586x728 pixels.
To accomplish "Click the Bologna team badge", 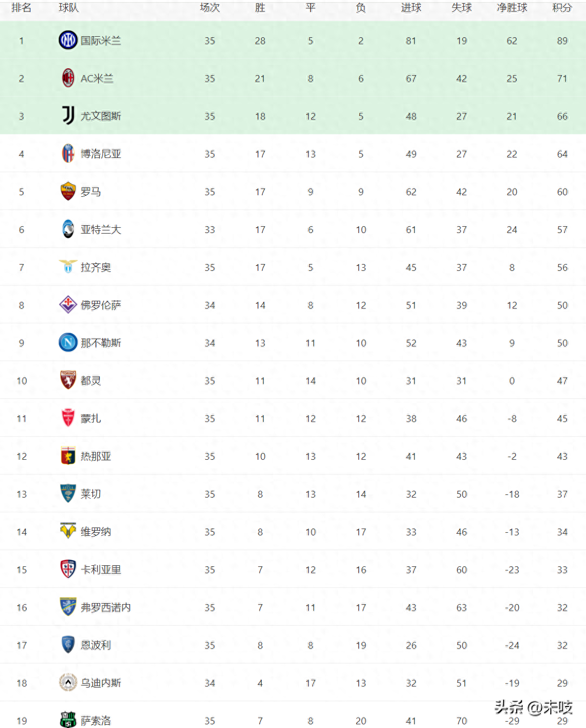I will pos(68,154).
